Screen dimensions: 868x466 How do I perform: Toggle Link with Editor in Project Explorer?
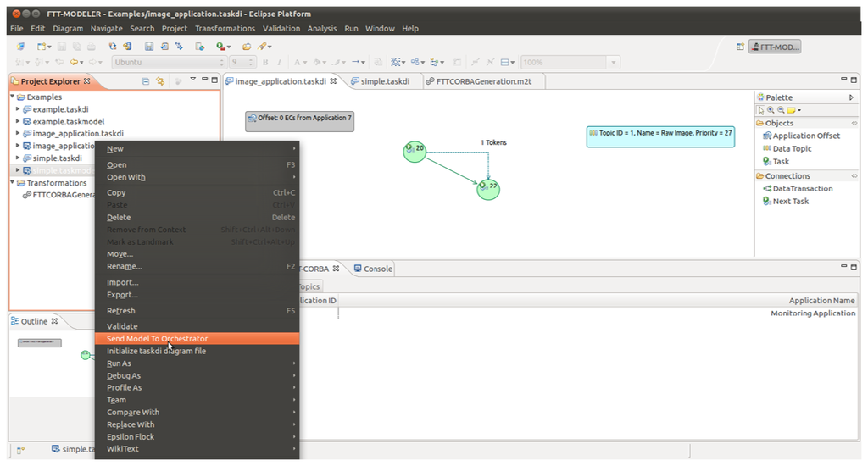(159, 81)
